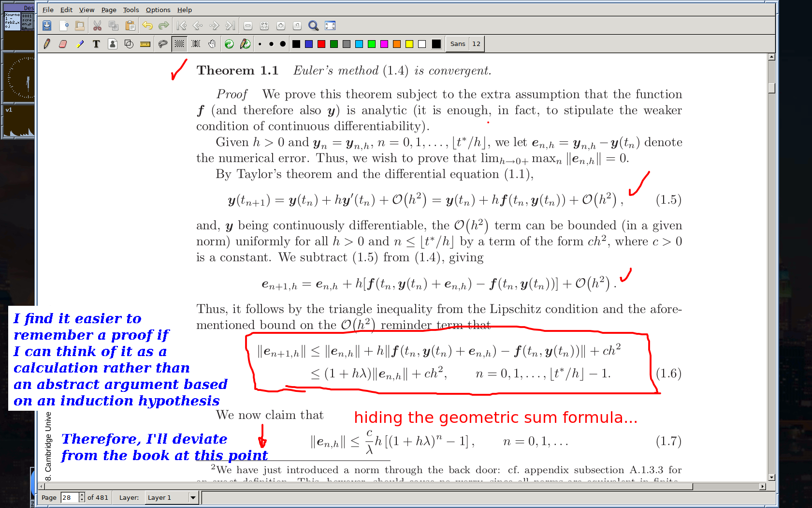Undo the last annotation

tap(147, 26)
